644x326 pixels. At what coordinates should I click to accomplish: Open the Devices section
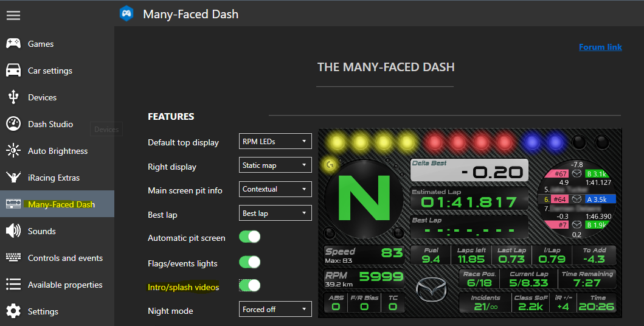(57, 97)
